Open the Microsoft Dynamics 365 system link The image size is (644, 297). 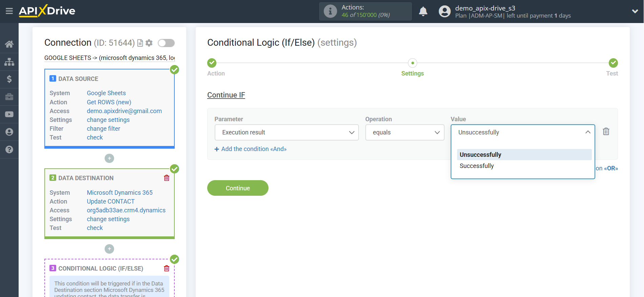120,193
